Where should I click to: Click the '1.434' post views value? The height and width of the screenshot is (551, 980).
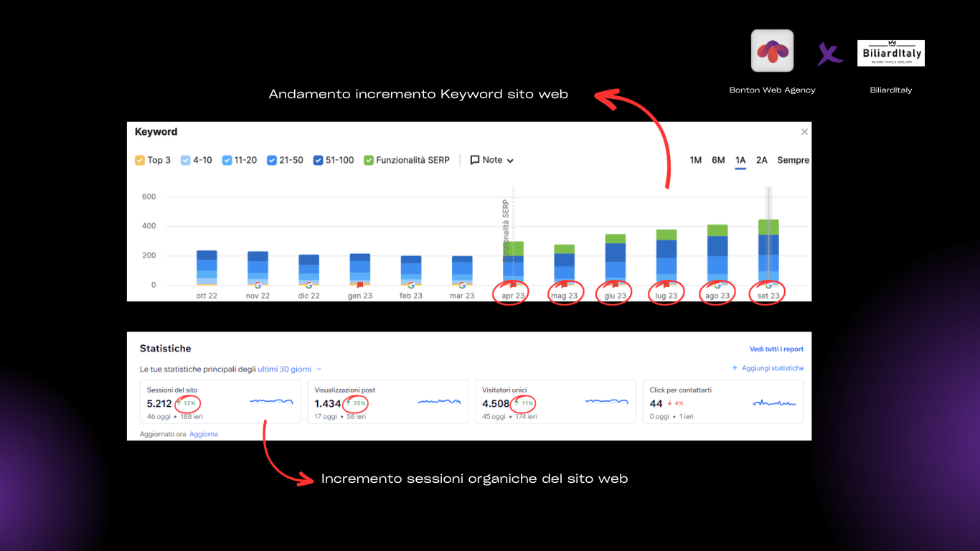tap(328, 404)
